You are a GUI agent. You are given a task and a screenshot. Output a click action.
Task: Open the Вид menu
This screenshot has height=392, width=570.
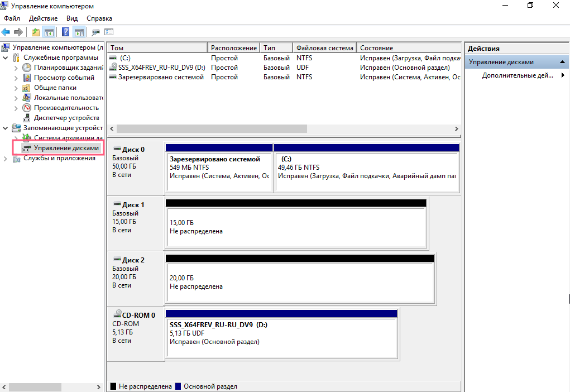(x=71, y=18)
